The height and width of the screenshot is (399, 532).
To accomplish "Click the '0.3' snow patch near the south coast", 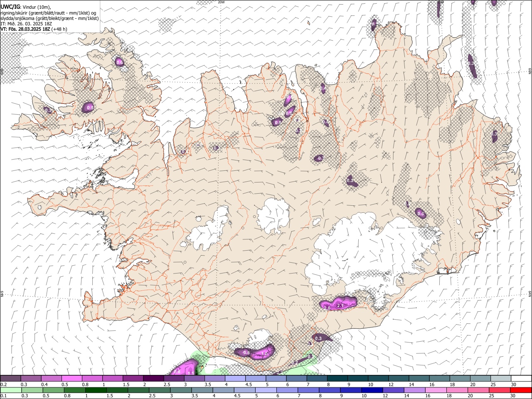I will (321, 338).
